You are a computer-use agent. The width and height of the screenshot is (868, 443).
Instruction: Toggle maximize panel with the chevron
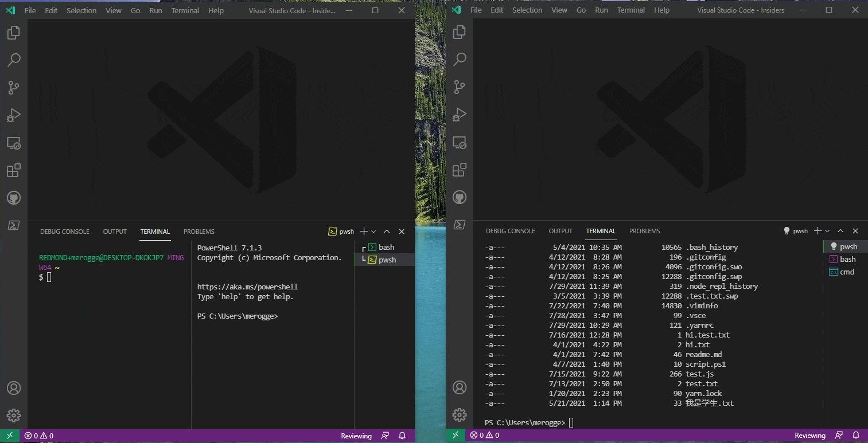(387, 232)
